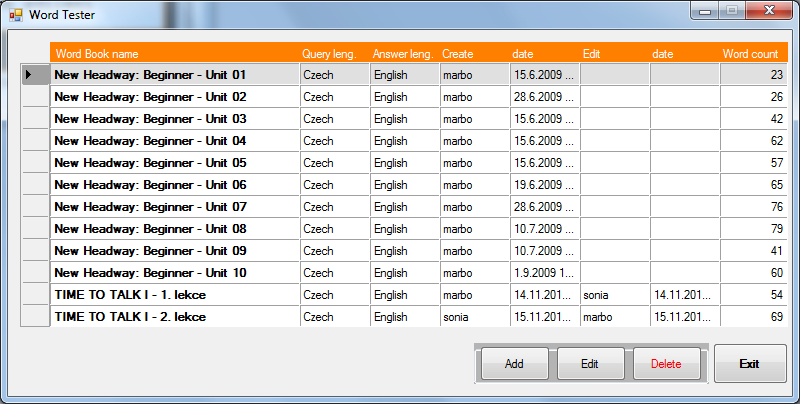Sort by the Word count column header
800x404 pixels.
tap(752, 54)
